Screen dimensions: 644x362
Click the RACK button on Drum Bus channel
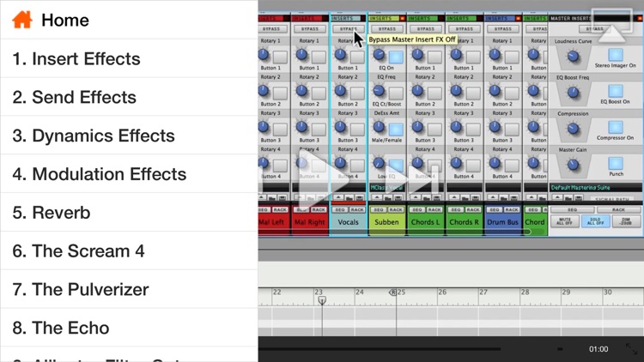pos(512,209)
